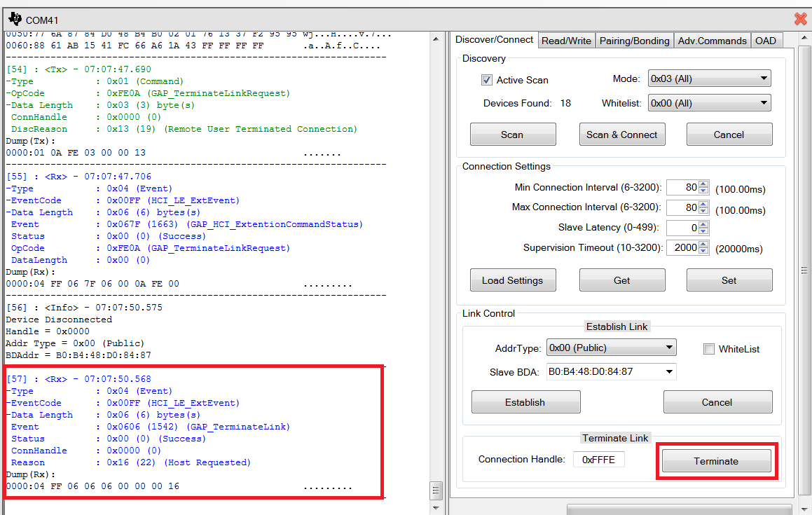The width and height of the screenshot is (812, 515).
Task: Decrease Max Connection Interval spinner
Action: tap(703, 211)
